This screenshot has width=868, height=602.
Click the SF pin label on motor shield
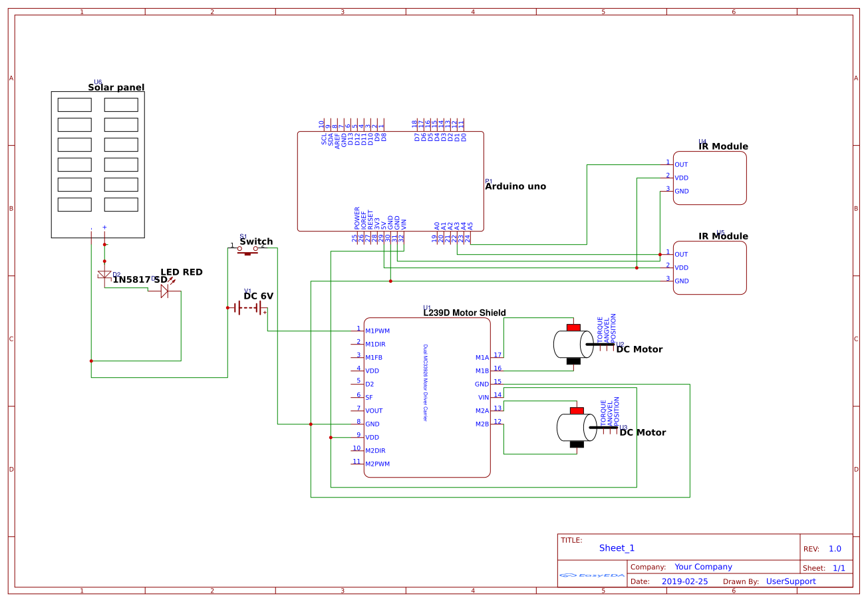[x=368, y=397]
